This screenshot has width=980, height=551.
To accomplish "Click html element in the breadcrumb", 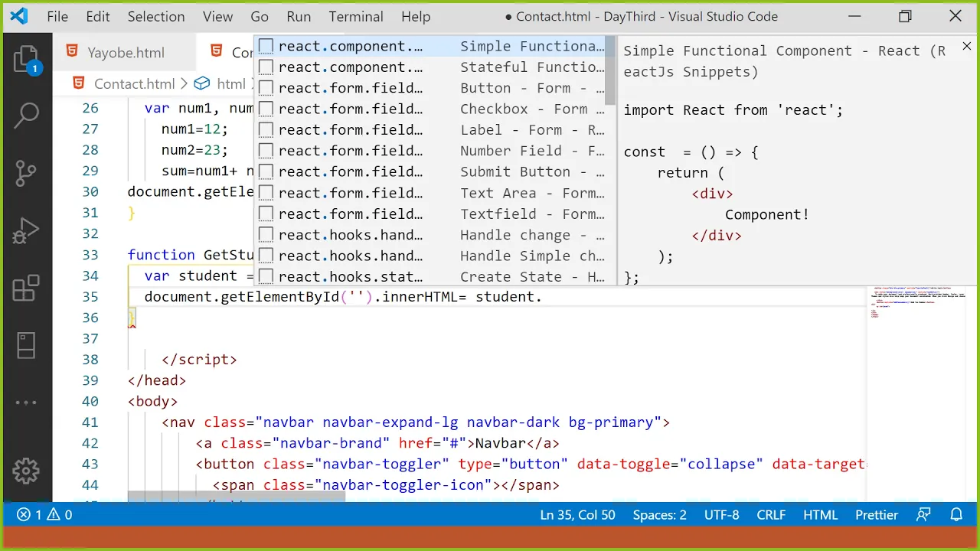I will (x=231, y=83).
